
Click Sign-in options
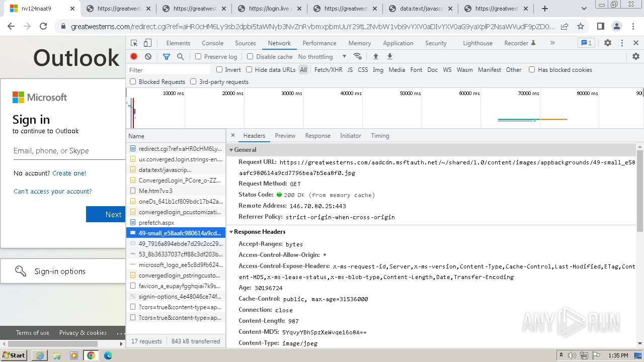click(60, 271)
